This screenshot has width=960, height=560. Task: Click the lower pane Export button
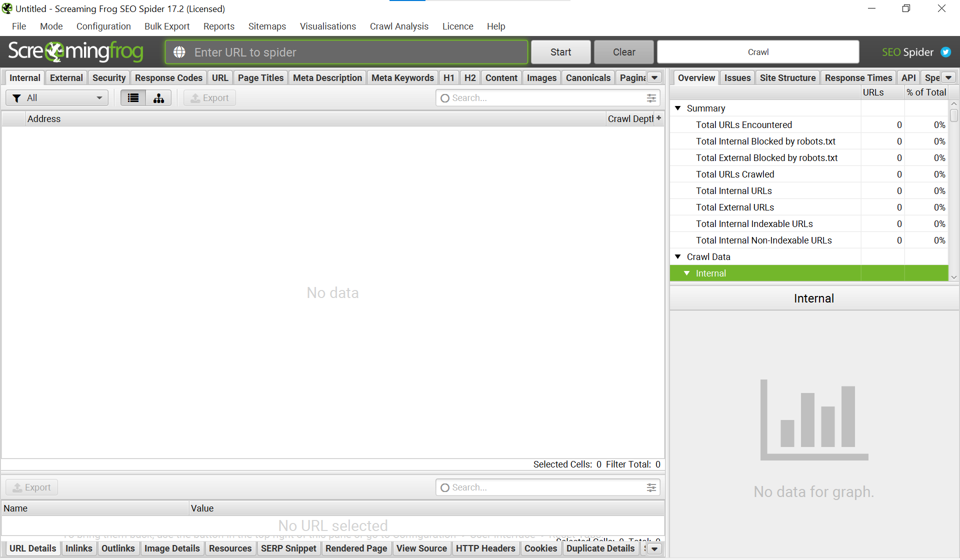click(32, 487)
